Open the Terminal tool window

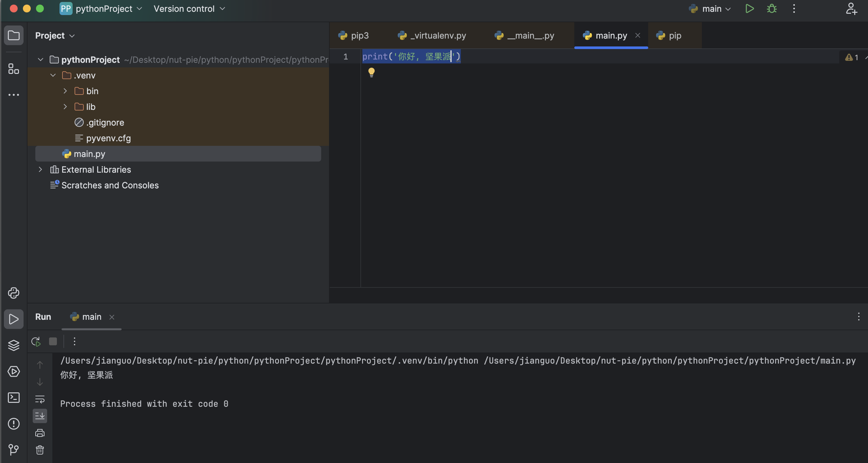point(13,398)
